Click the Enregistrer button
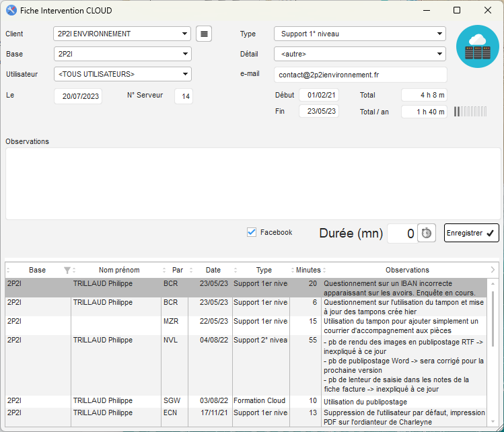 [x=471, y=233]
